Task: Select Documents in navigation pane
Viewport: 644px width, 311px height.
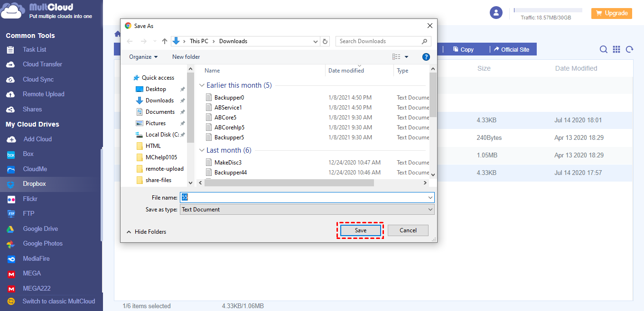Action: 160,112
